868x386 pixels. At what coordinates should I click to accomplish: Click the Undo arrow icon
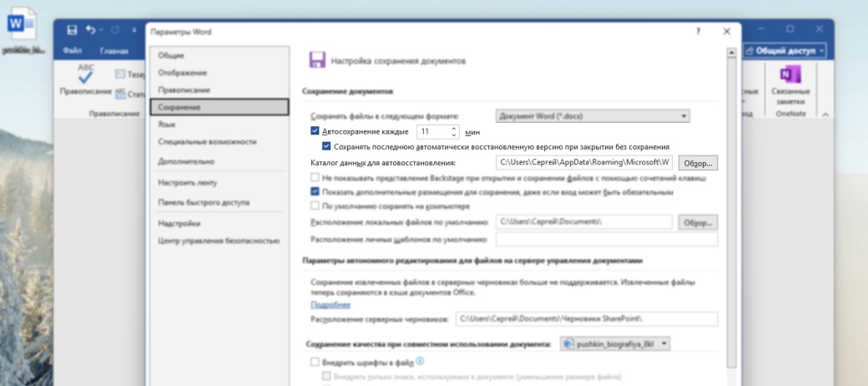coord(90,31)
